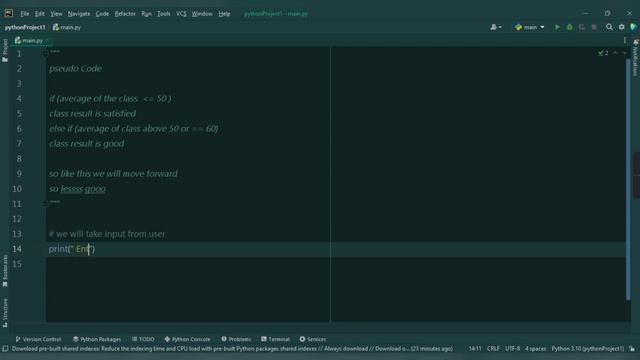Open Python Console tool window
Image resolution: width=640 pixels, height=360 pixels.
coord(187,339)
